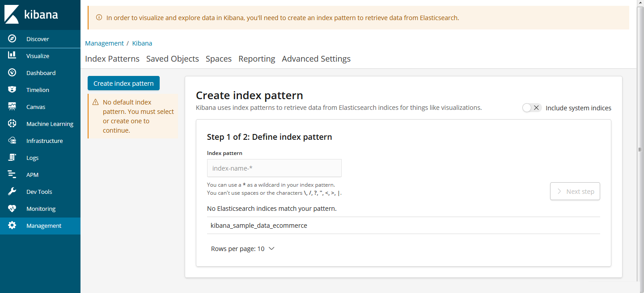644x293 pixels.
Task: Open Dev Tools via wrench icon
Action: (12, 191)
